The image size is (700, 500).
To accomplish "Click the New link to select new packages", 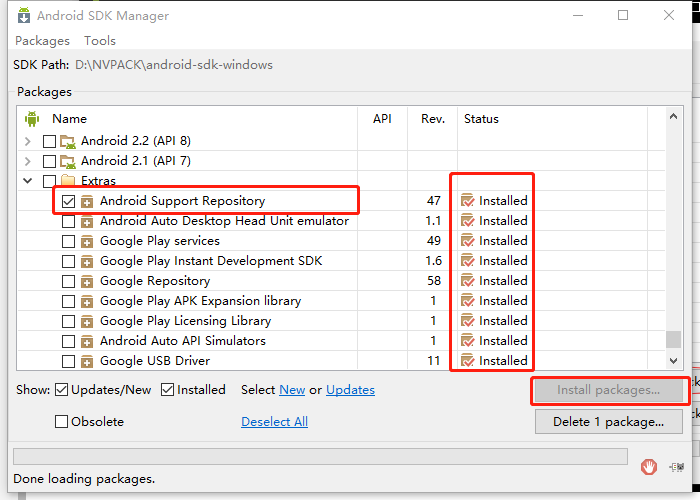I will point(292,390).
